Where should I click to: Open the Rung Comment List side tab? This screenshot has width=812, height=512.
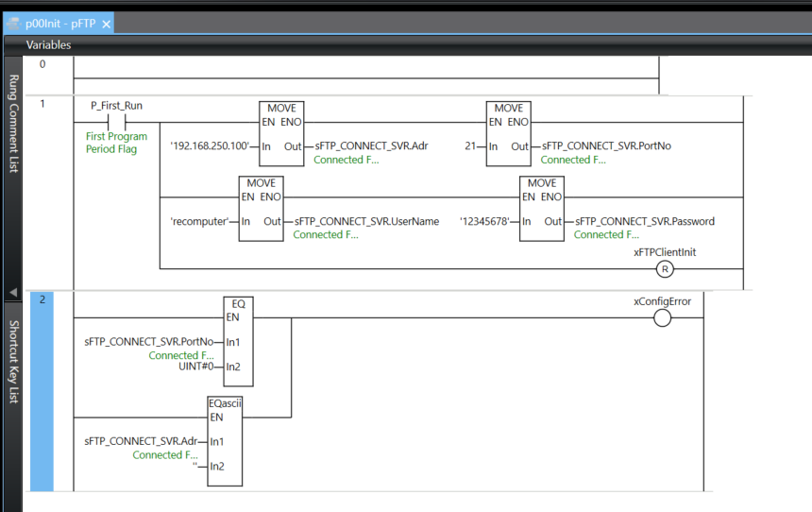pos(13,123)
